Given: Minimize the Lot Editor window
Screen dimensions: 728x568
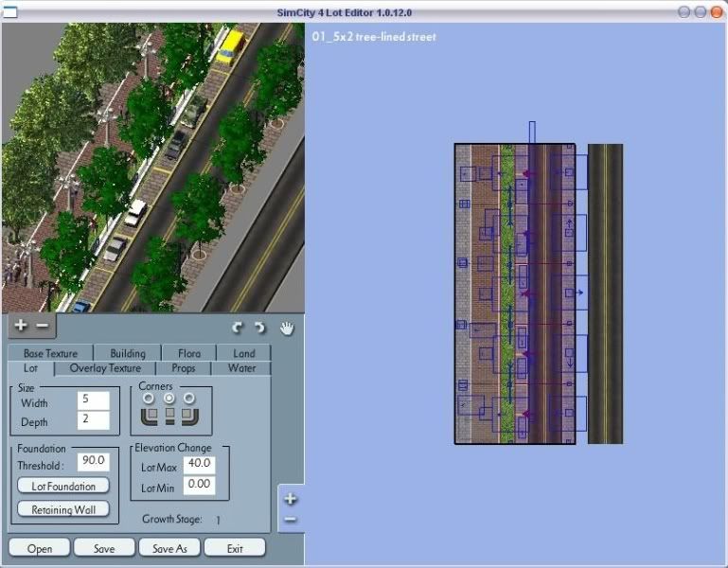Looking at the screenshot, I should 684,12.
